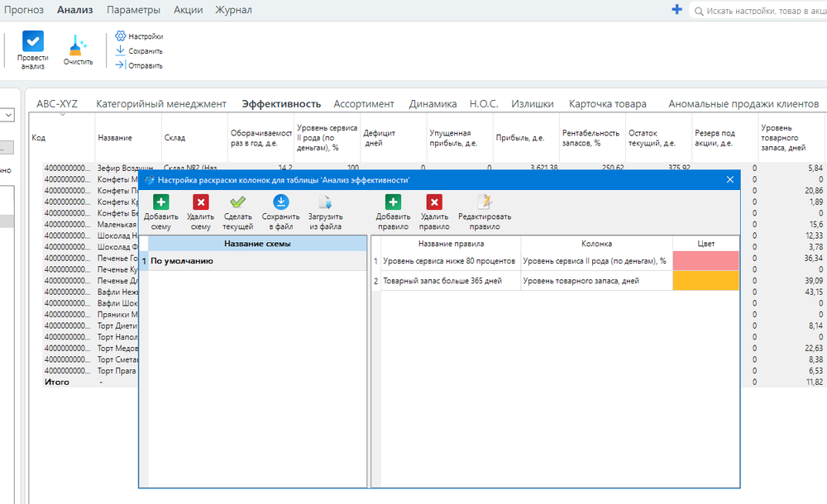Add a coloring rule with Добавить правило
Viewport: 827px width, 504px height.
393,203
